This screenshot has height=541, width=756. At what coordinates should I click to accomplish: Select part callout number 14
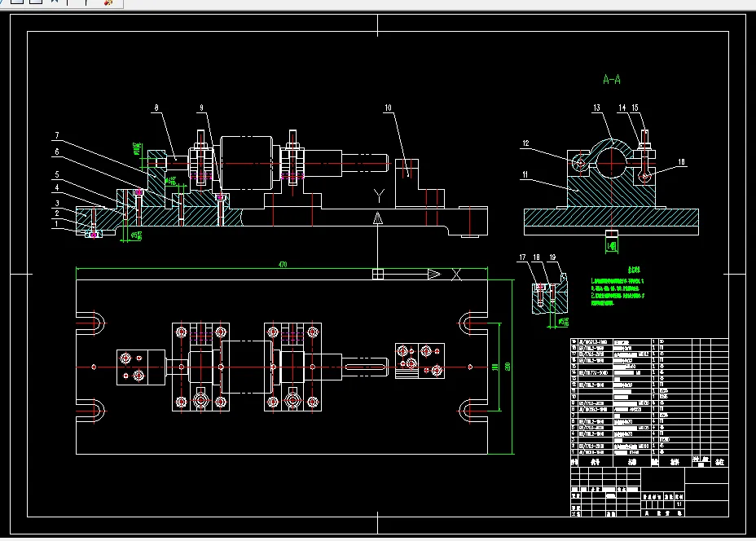tap(622, 108)
